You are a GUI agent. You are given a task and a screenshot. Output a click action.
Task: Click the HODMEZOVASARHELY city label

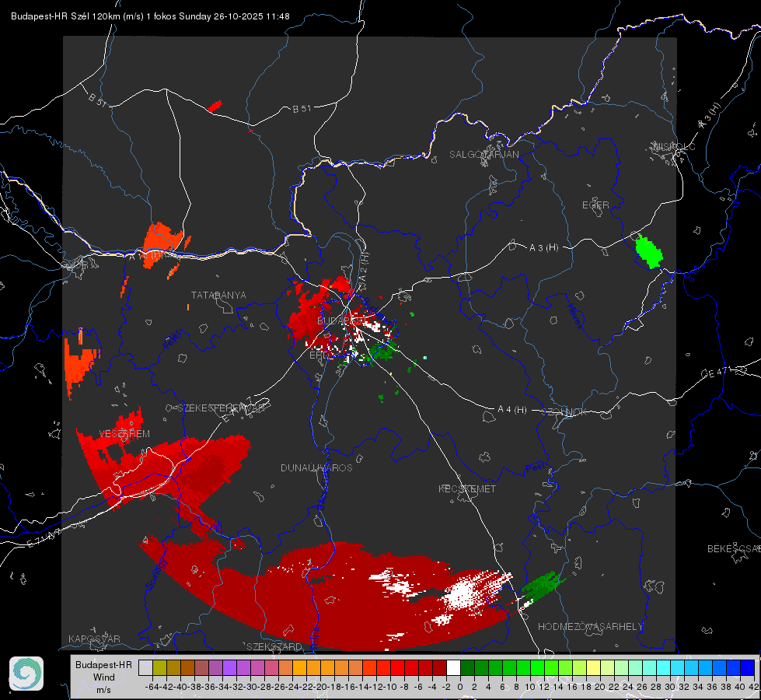click(x=590, y=627)
